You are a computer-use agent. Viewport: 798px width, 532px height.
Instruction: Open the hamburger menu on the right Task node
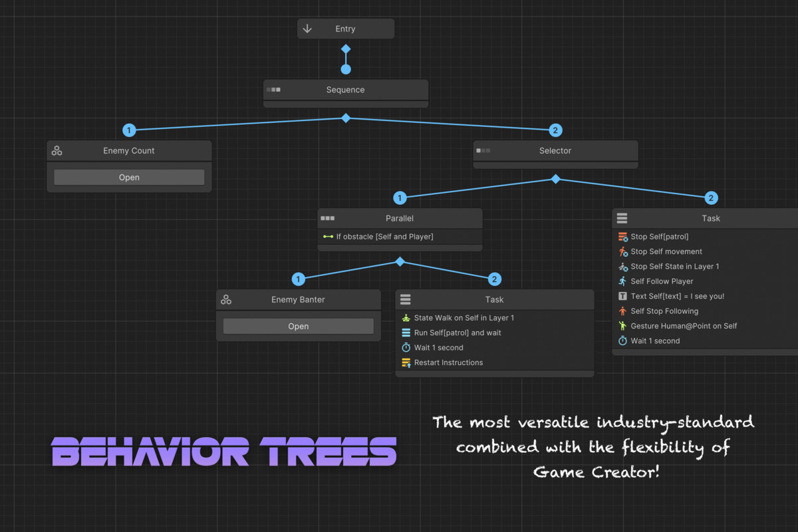(621, 218)
